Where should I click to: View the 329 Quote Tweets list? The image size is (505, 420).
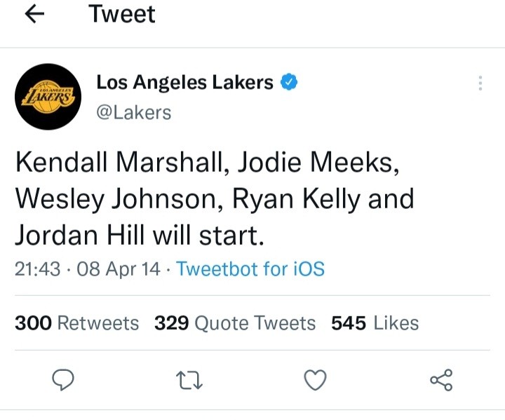(235, 323)
